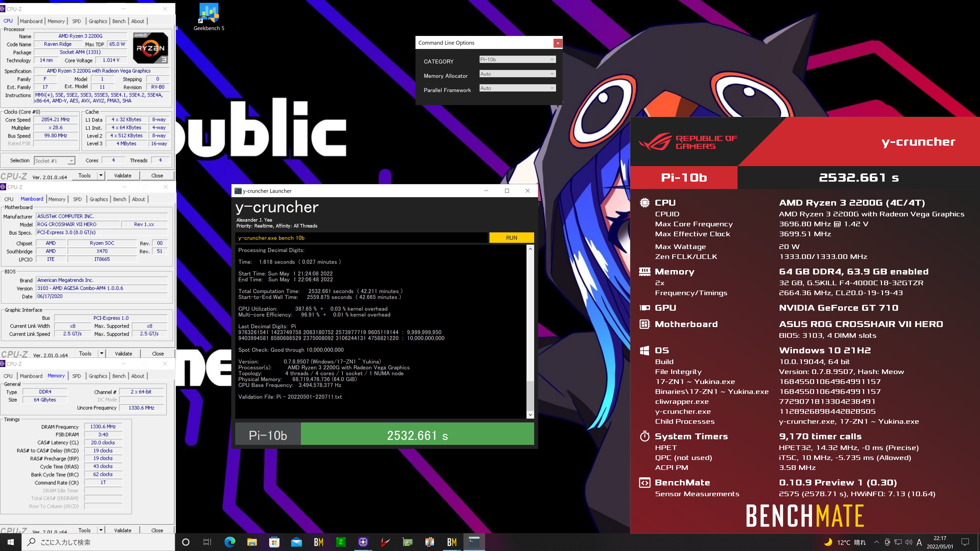Open the volume speaker tray icon
Viewport: 980px width, 551px height.
909,542
